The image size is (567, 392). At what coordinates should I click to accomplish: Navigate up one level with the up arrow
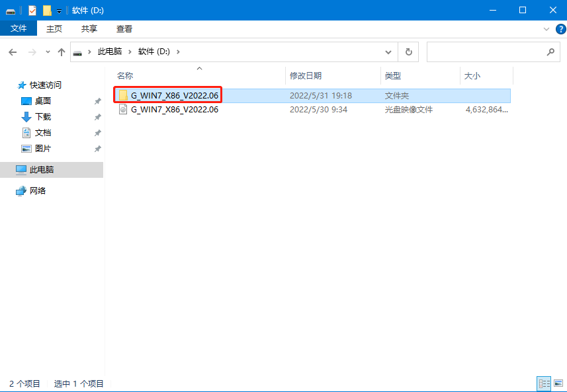coord(61,52)
